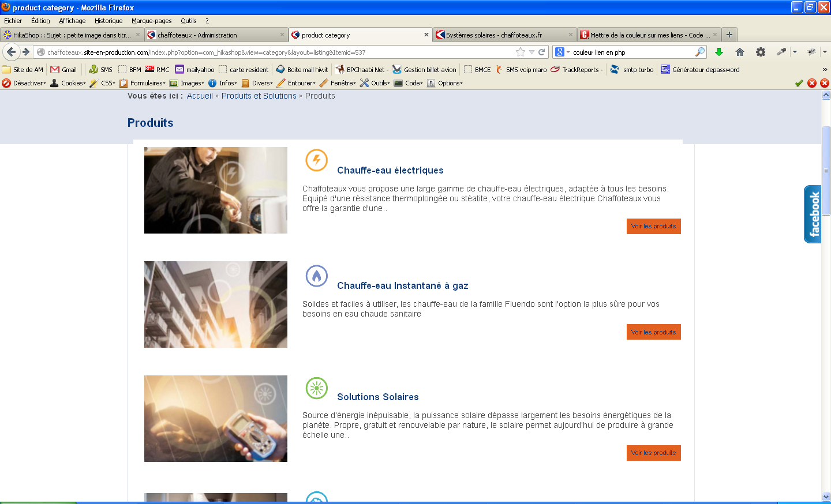The height and width of the screenshot is (504, 831).
Task: Click the green sun Solutions Solaires icon
Action: (316, 388)
